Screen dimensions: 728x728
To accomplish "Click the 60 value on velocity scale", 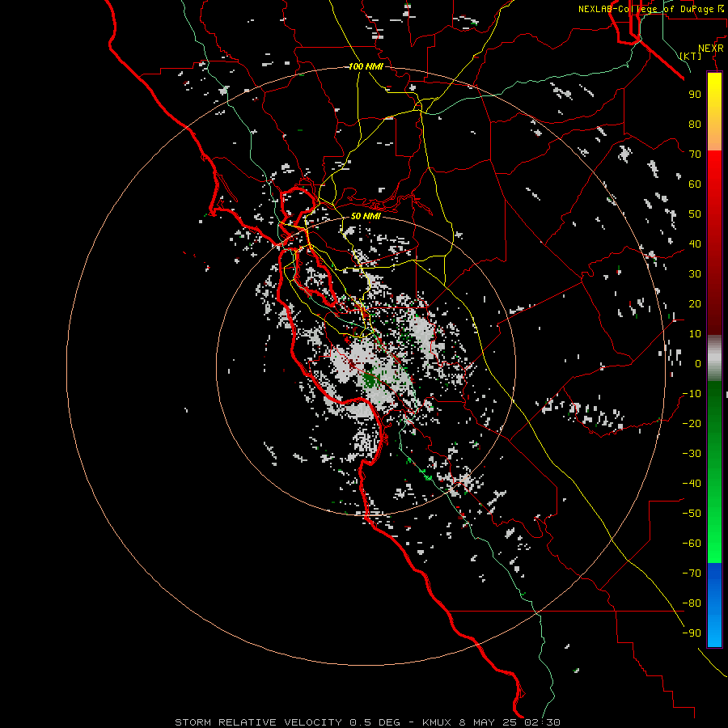I will click(x=695, y=184).
